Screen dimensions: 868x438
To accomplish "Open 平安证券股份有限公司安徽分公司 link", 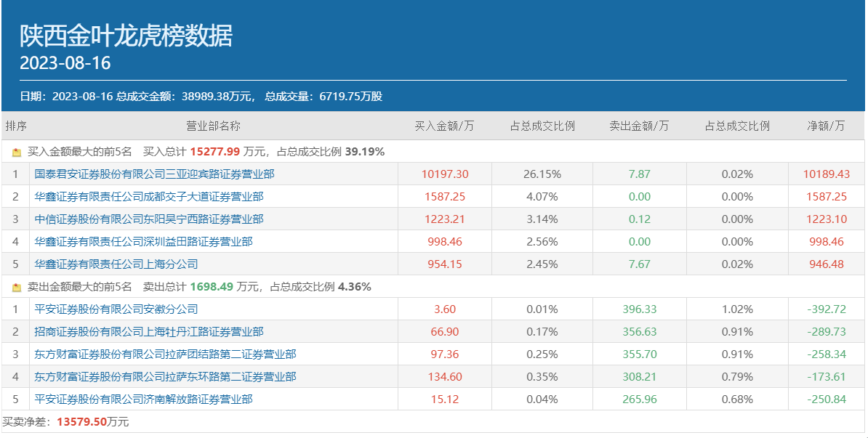I will (116, 309).
